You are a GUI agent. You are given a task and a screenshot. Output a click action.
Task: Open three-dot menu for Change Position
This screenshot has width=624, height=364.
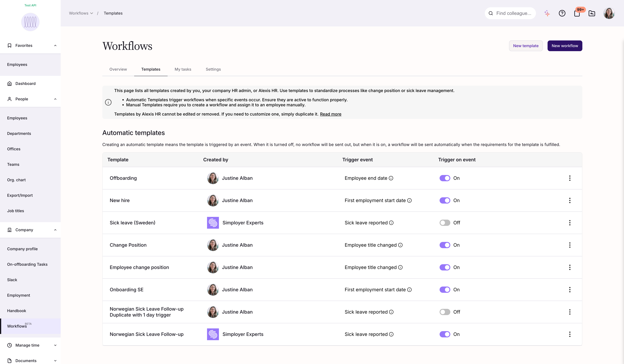(x=570, y=245)
